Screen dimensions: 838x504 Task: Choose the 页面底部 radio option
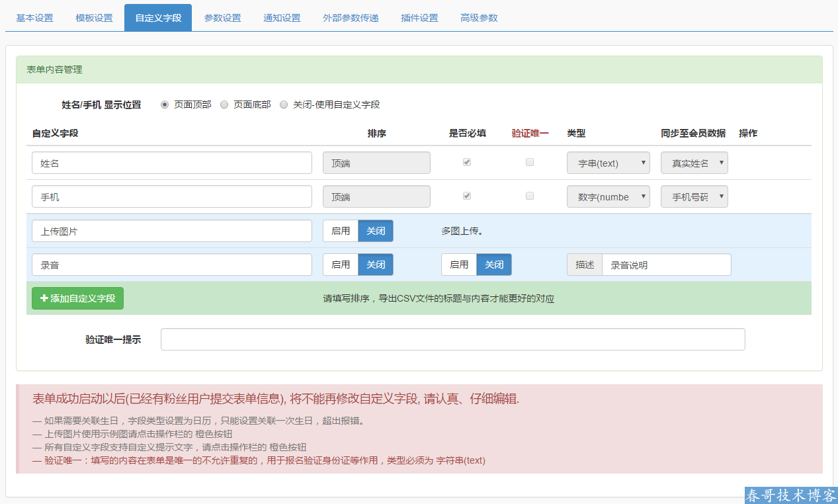tap(224, 105)
